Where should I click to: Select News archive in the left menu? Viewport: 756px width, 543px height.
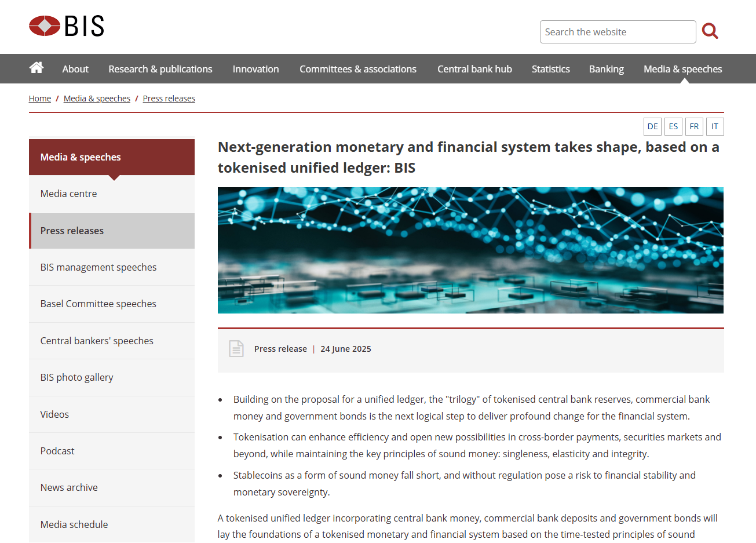69,487
